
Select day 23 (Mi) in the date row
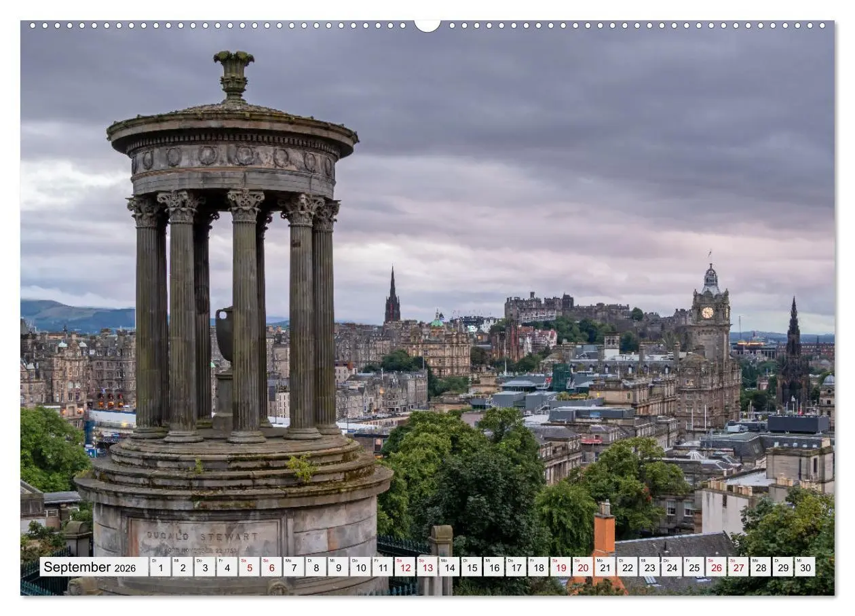pos(649,567)
